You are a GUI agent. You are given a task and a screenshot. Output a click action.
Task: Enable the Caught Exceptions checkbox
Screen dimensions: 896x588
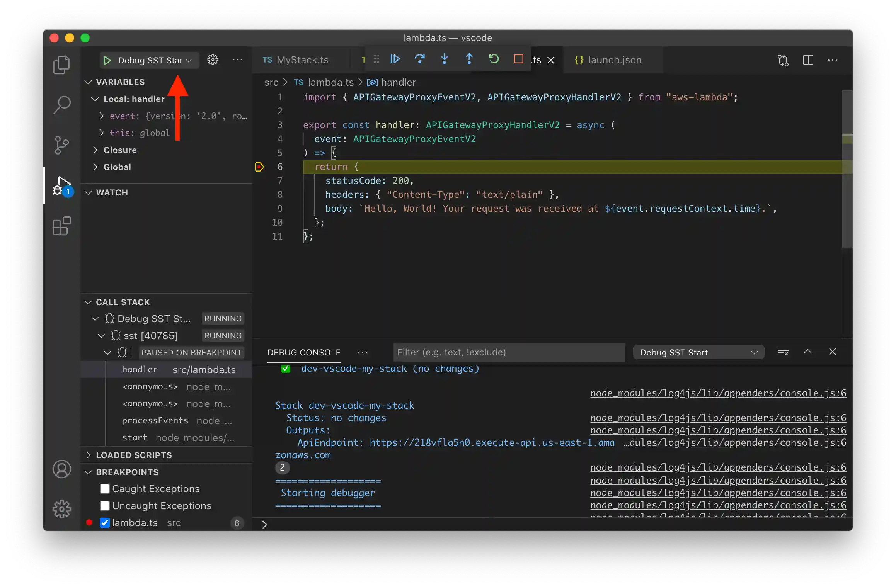(x=104, y=489)
